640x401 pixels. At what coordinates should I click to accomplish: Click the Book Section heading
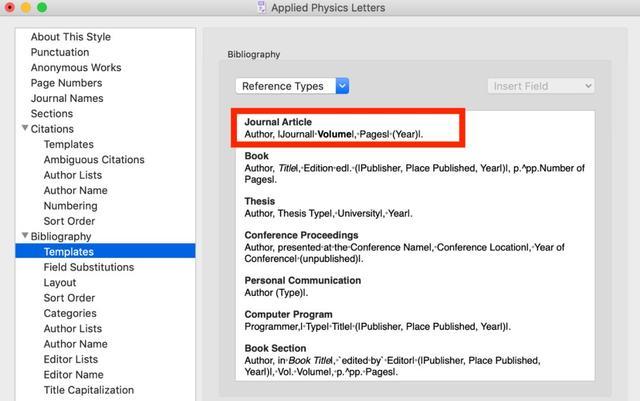275,348
